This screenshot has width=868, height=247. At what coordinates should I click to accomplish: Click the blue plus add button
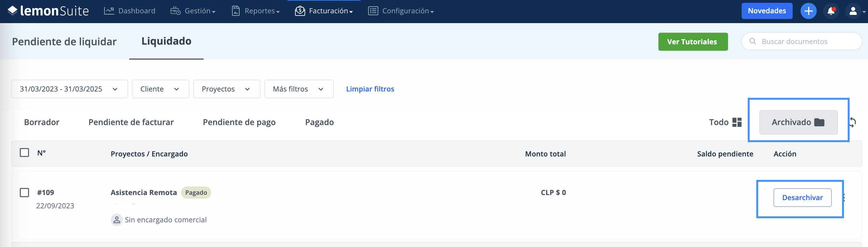click(x=808, y=11)
